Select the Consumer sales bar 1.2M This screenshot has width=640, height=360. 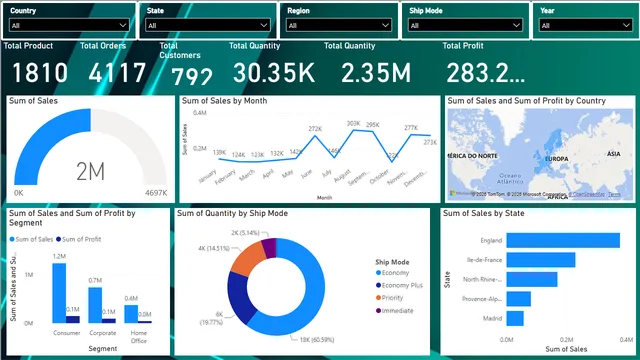tap(59, 293)
